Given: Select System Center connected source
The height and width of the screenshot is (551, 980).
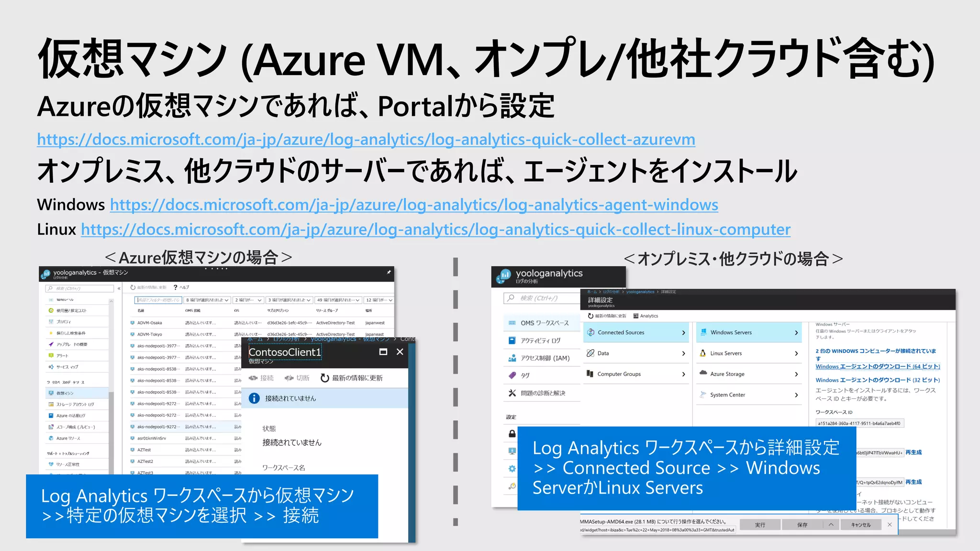Looking at the screenshot, I should pos(749,395).
